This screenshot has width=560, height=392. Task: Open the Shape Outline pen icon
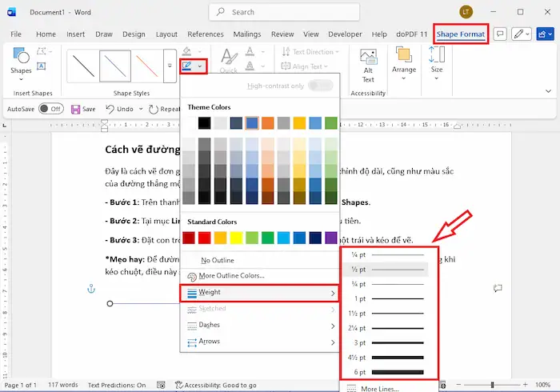[187, 67]
